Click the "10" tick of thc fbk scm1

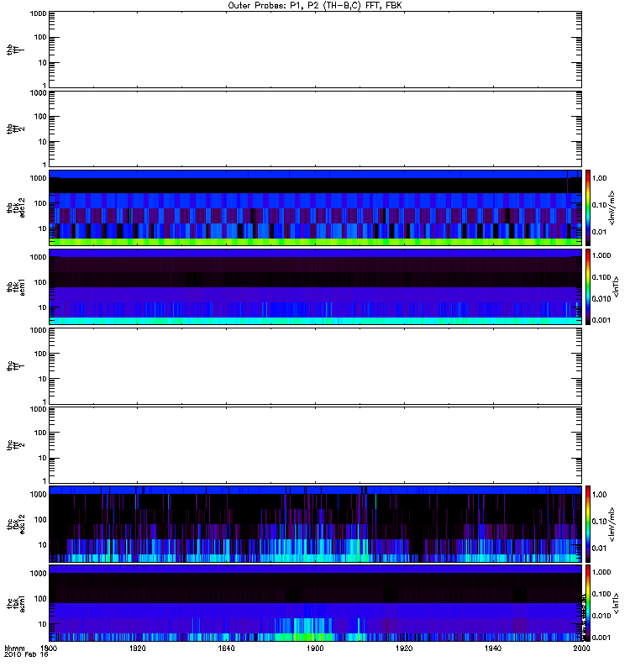43,624
